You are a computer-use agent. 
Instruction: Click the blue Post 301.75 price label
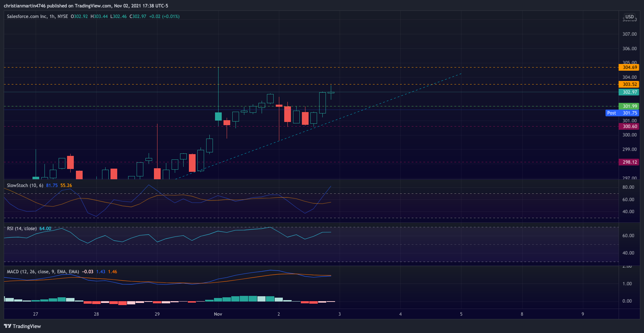point(622,113)
